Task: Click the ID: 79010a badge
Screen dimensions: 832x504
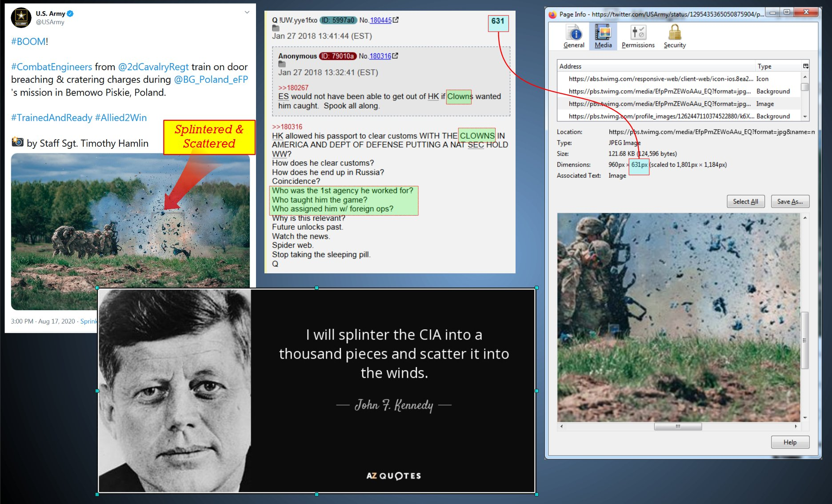Action: [338, 56]
